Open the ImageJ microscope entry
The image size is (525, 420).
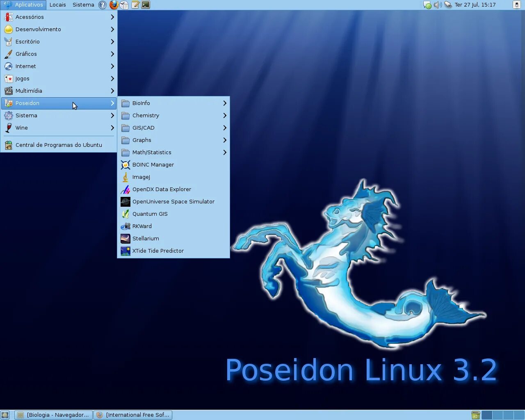click(173, 177)
